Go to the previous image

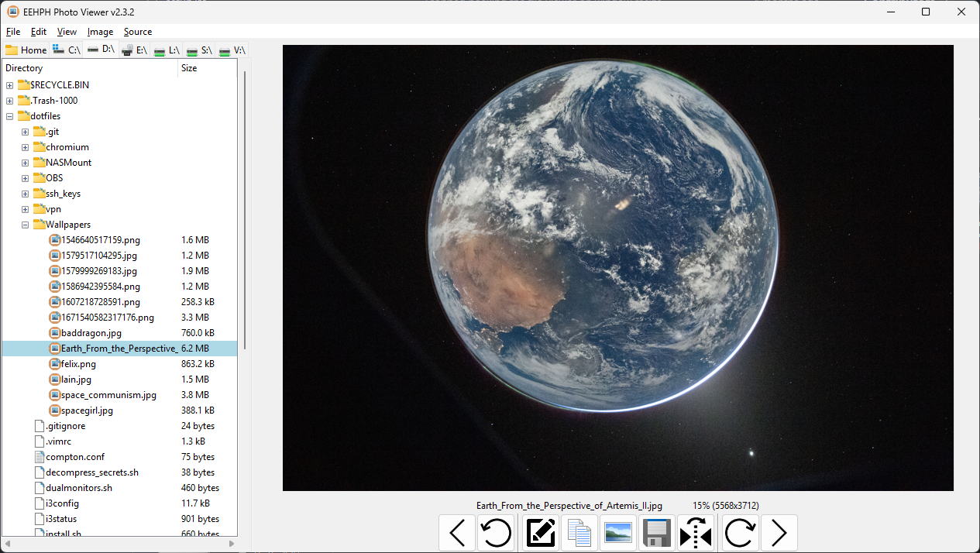click(x=457, y=533)
